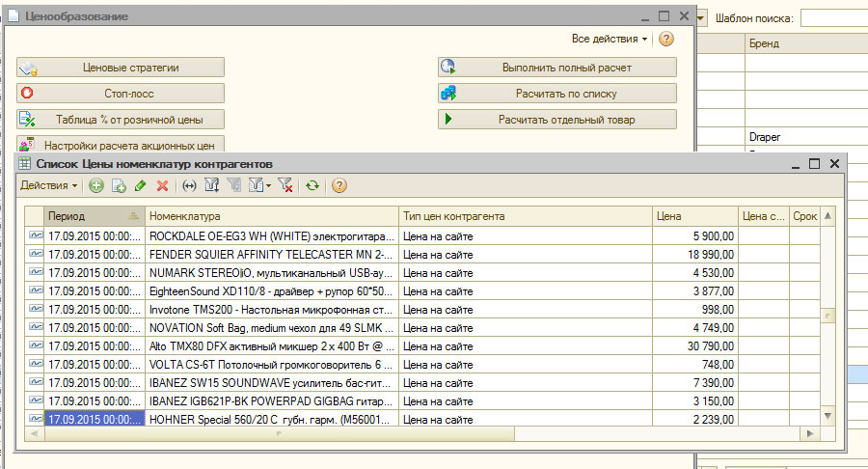
Task: Sort by the Период column header
Action: coord(95,216)
